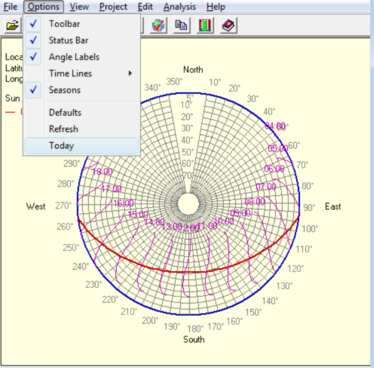Click the 270° azimuth label

63,206
